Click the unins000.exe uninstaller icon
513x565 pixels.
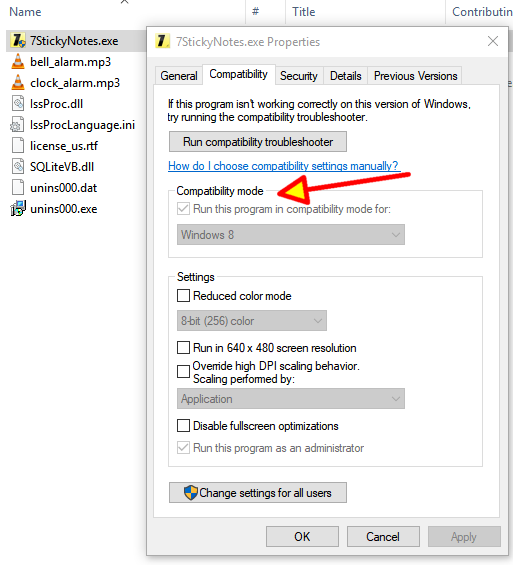point(18,209)
